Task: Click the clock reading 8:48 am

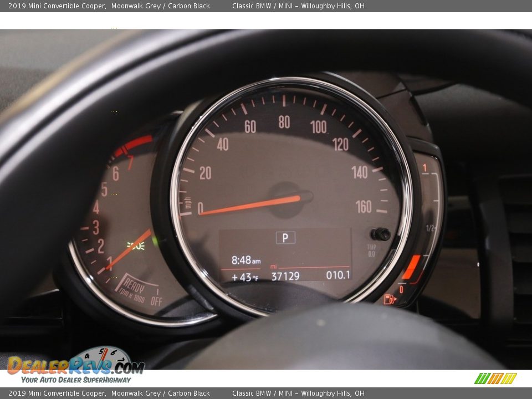Action: tap(246, 260)
